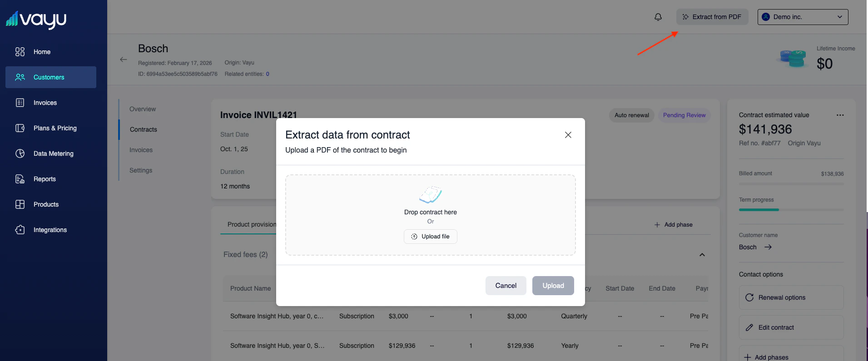Click the Lifetime Income coins icon
The image size is (868, 361).
(x=793, y=59)
